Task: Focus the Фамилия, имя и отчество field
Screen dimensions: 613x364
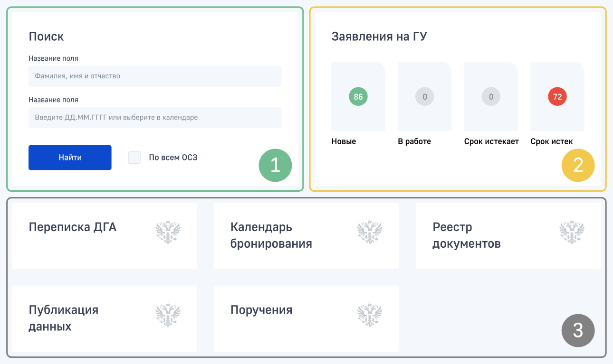Action: (x=155, y=76)
